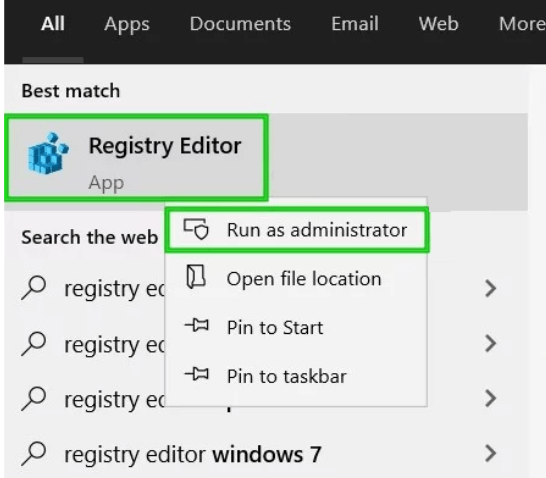Click the magnifier icon of the first web suggestion
Screen dimensions: 546x478
[34, 288]
